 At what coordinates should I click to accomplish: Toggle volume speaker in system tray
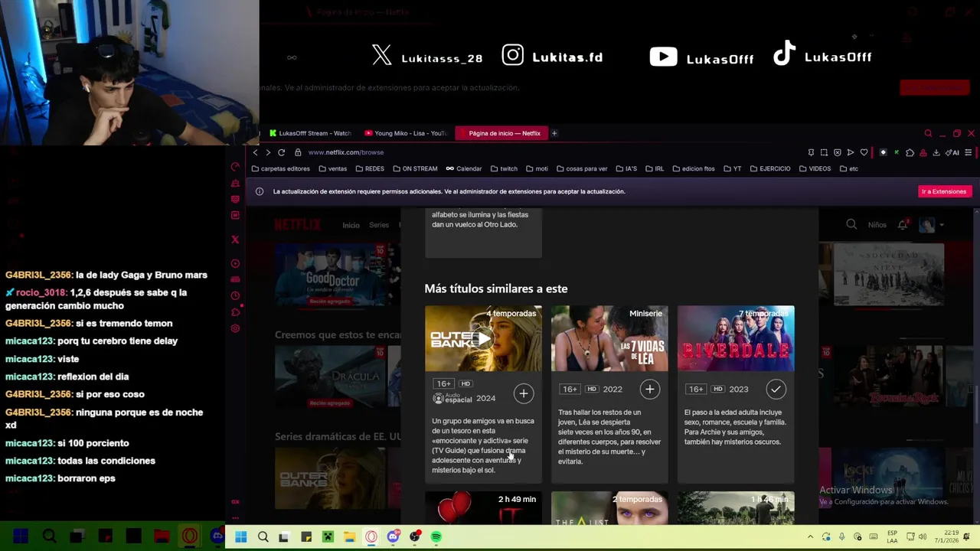(x=922, y=537)
